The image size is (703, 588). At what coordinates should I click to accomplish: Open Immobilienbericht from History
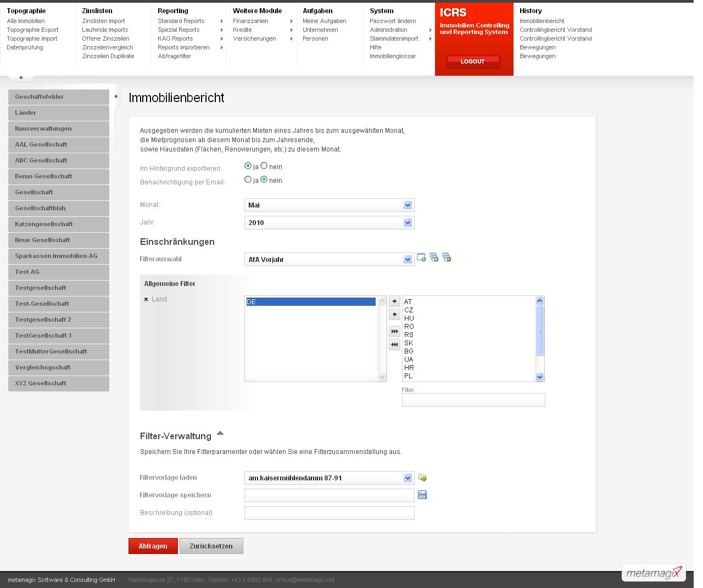(x=542, y=21)
